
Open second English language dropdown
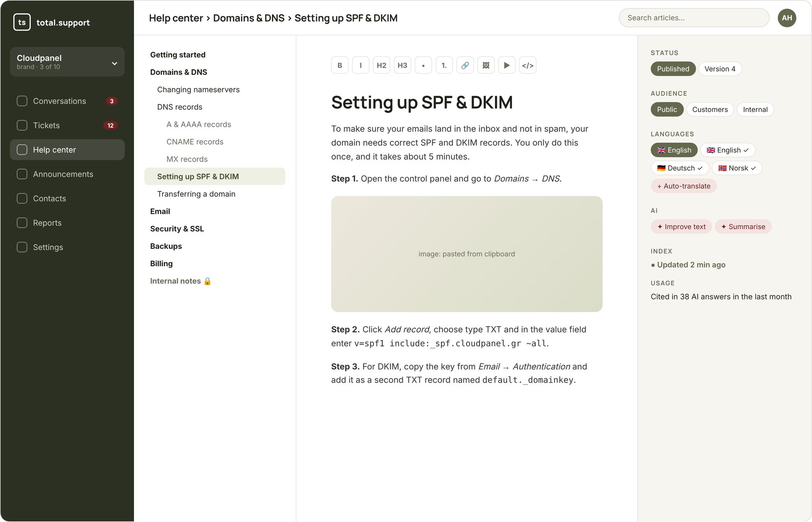pyautogui.click(x=728, y=150)
